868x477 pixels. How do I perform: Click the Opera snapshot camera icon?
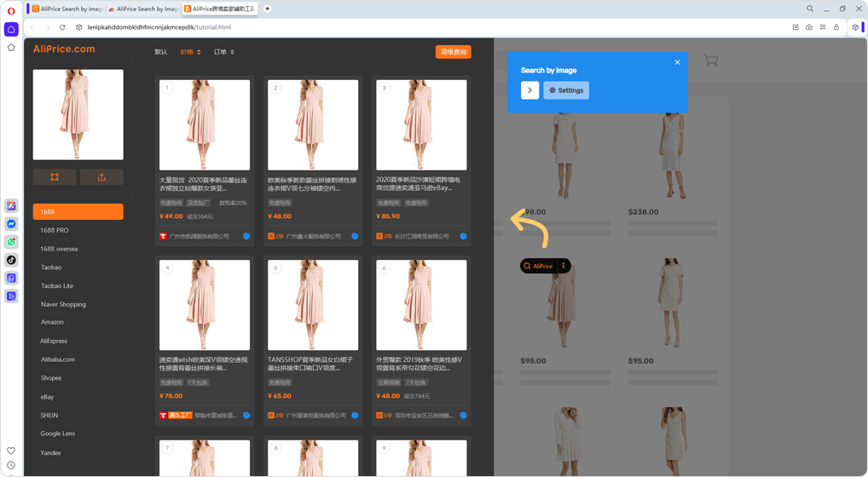[809, 27]
